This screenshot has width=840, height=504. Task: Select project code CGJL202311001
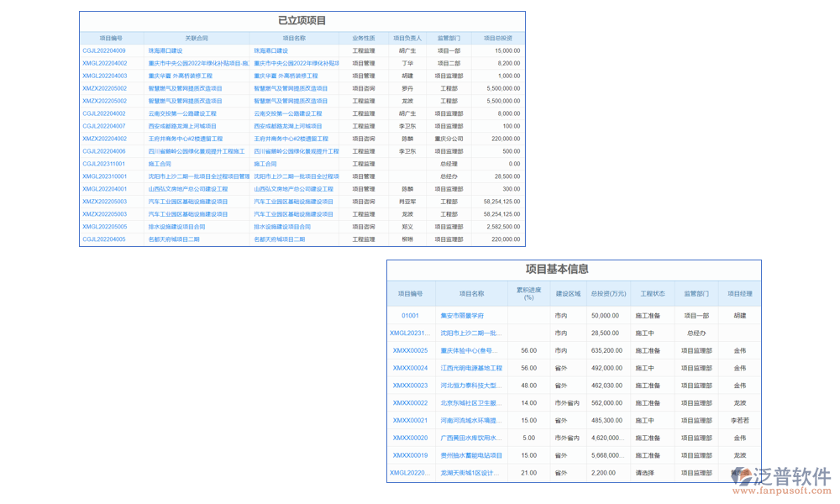click(104, 164)
